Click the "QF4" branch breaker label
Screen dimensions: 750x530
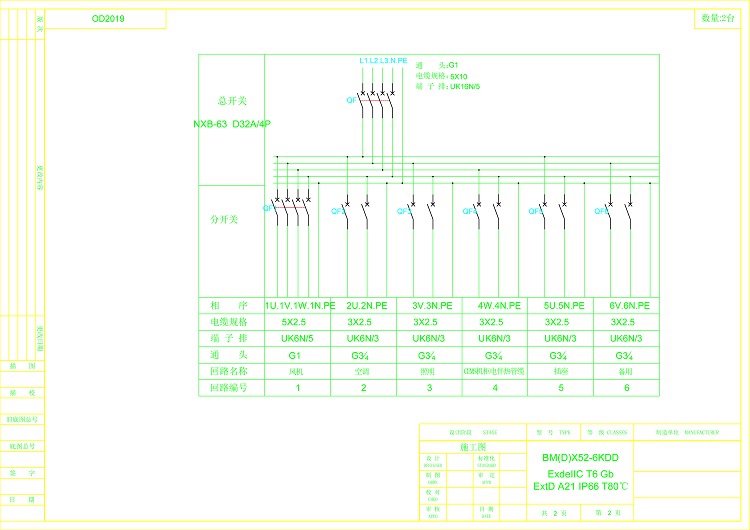470,211
